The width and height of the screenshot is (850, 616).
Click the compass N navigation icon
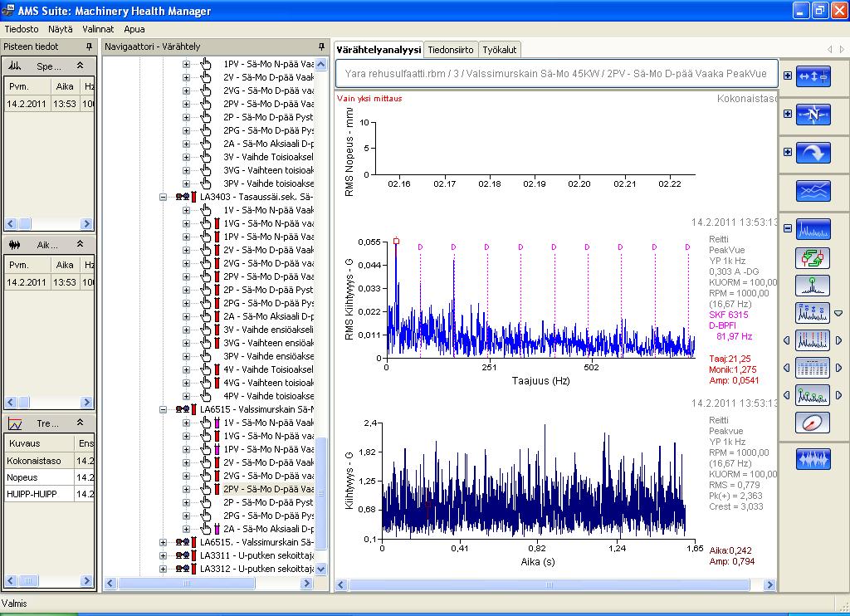pyautogui.click(x=813, y=115)
